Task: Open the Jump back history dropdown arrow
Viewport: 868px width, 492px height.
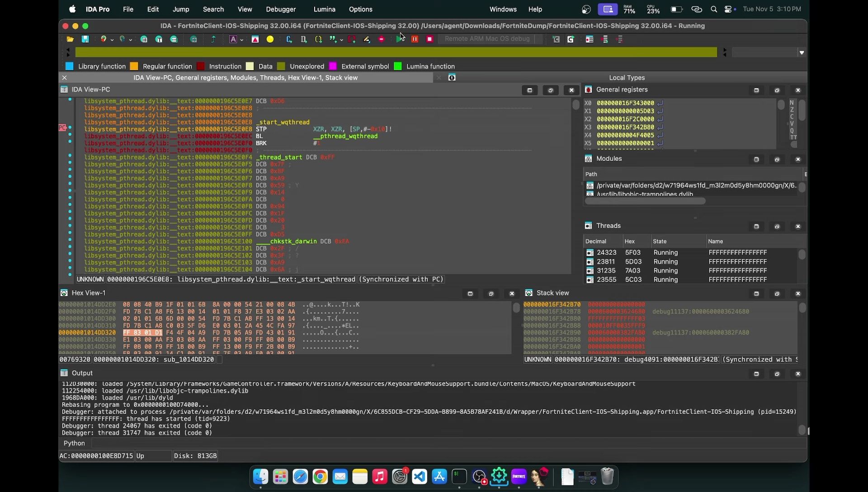Action: [112, 40]
